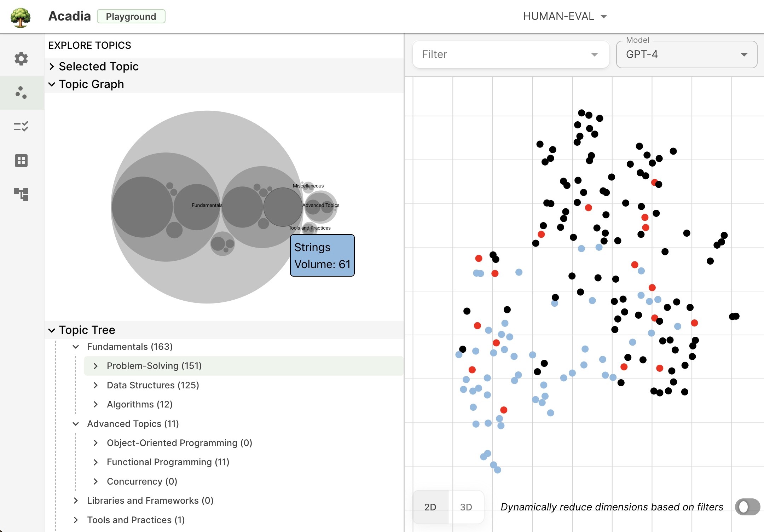Click the grid table icon in sidebar

point(21,161)
